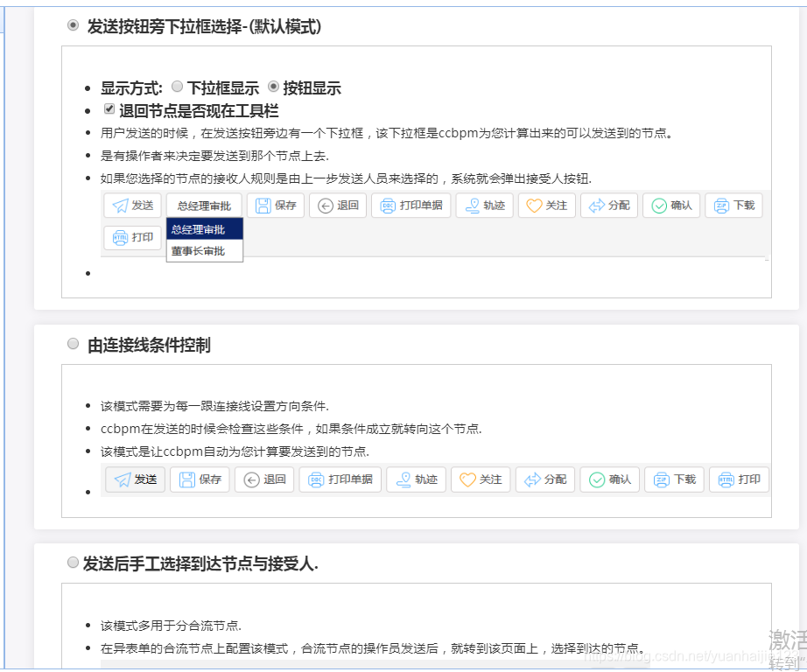807x672 pixels.
Task: Click the 退回 return arrow icon
Action: tap(326, 205)
